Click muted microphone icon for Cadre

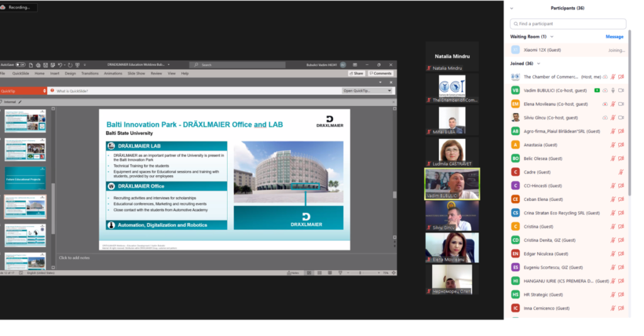[621, 172]
